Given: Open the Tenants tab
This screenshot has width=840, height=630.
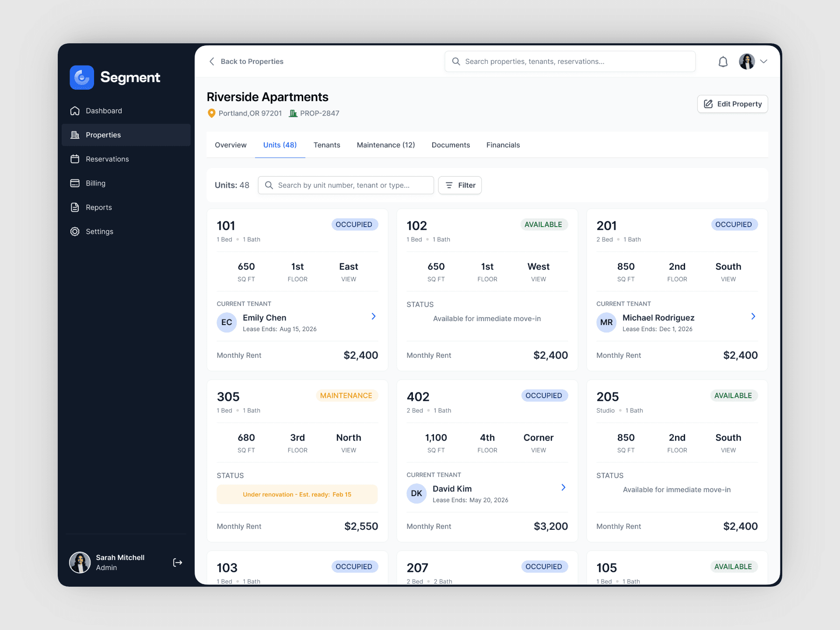Looking at the screenshot, I should coord(326,145).
